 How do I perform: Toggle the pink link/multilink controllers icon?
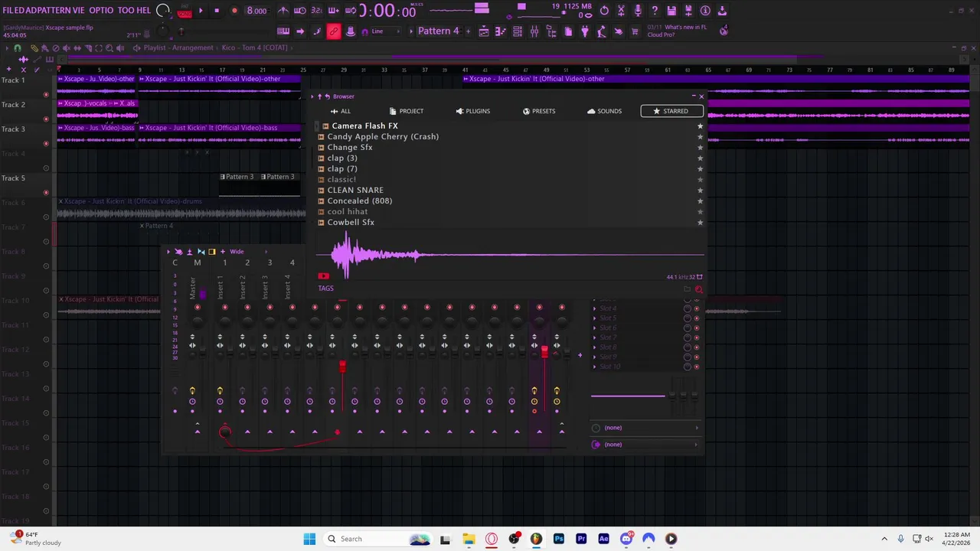point(334,31)
